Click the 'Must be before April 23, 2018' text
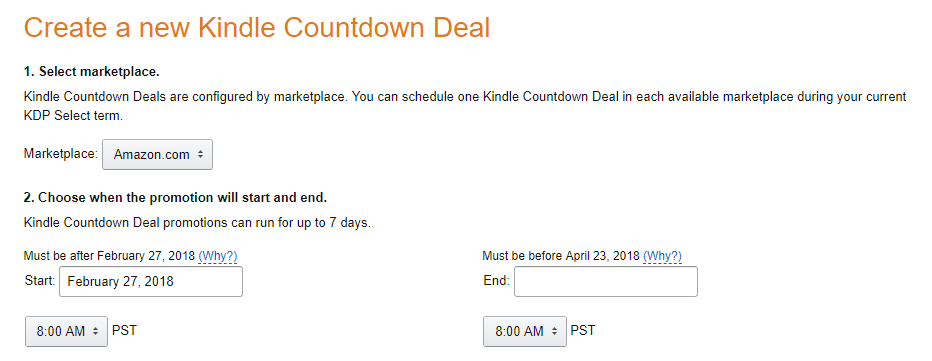The image size is (932, 361). [x=561, y=256]
